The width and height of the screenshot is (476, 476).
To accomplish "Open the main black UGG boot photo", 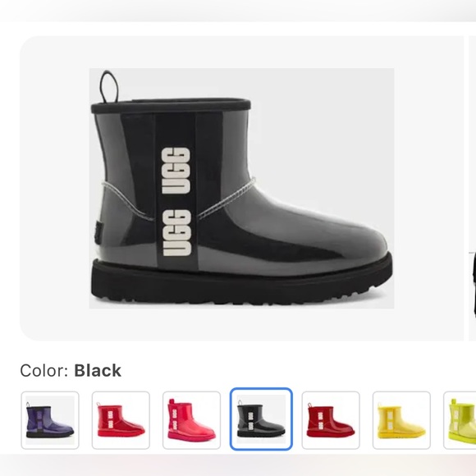I will click(241, 188).
